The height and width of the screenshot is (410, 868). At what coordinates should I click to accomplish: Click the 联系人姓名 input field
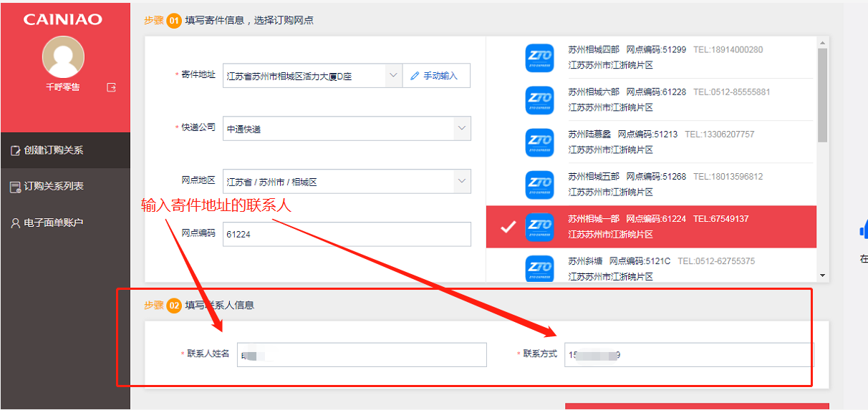[x=362, y=355]
